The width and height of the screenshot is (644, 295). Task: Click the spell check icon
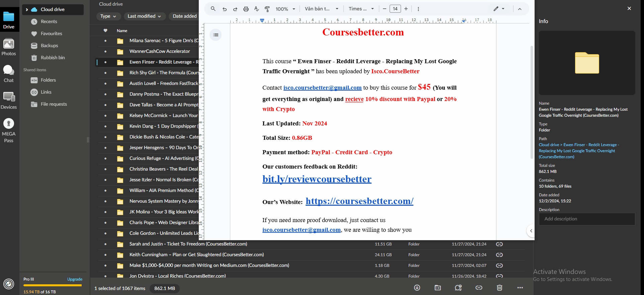point(257,9)
